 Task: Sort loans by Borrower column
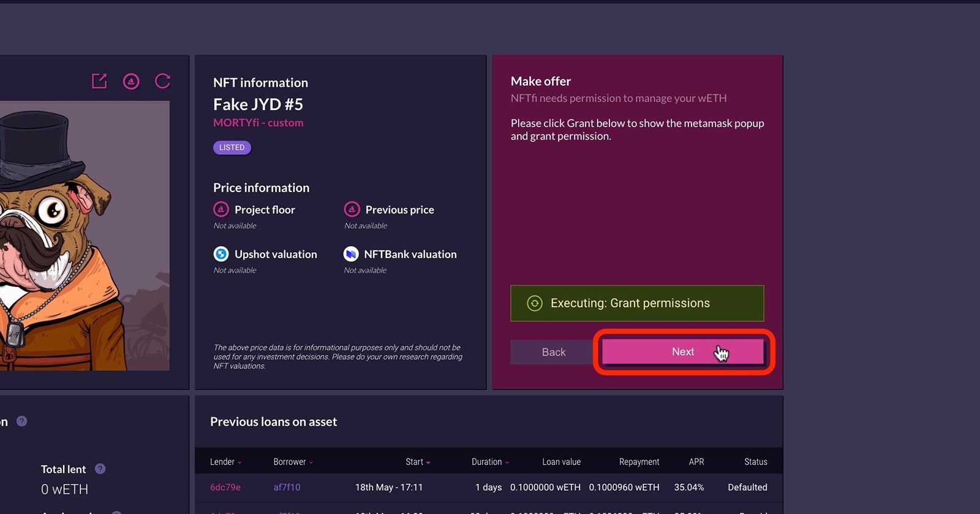(293, 462)
